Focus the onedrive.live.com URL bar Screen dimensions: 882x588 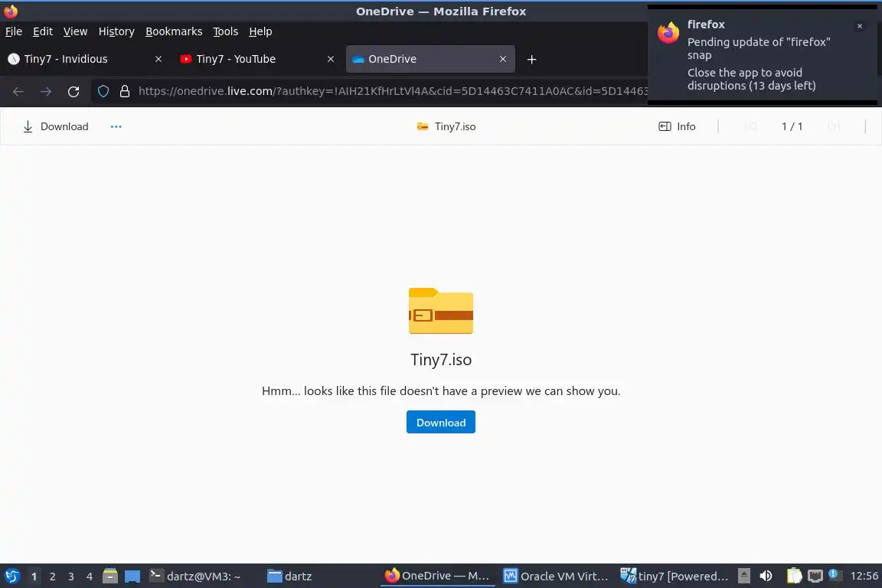pos(393,91)
